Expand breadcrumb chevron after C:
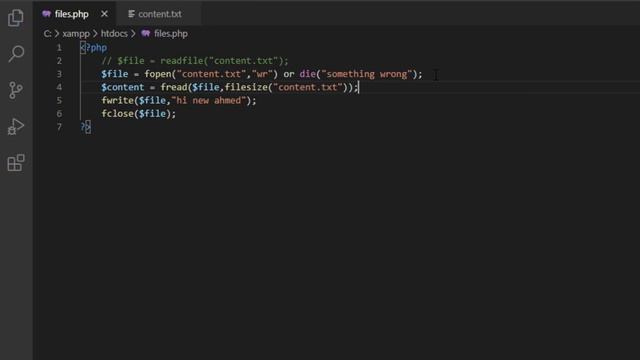The width and height of the screenshot is (640, 360). coord(57,33)
